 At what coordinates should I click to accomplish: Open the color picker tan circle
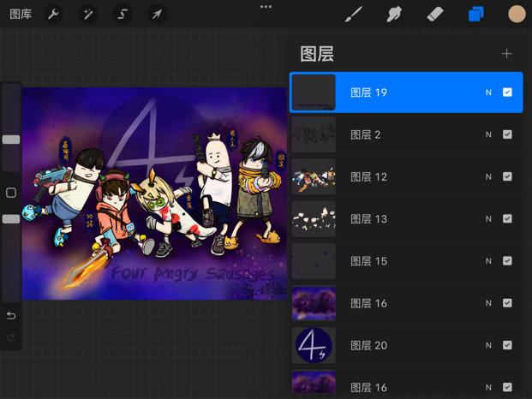(517, 15)
